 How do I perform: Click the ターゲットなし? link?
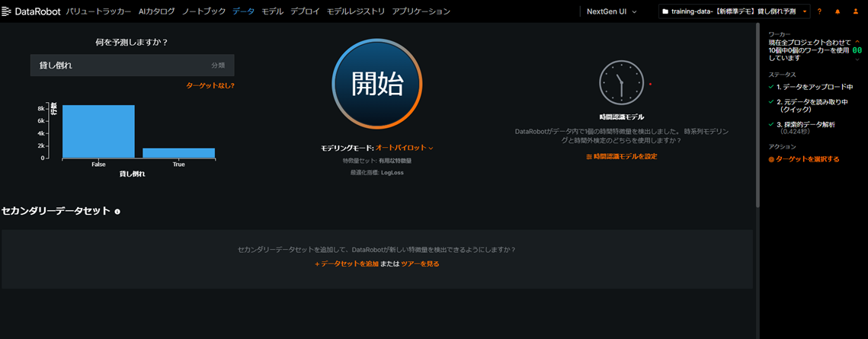coord(210,85)
